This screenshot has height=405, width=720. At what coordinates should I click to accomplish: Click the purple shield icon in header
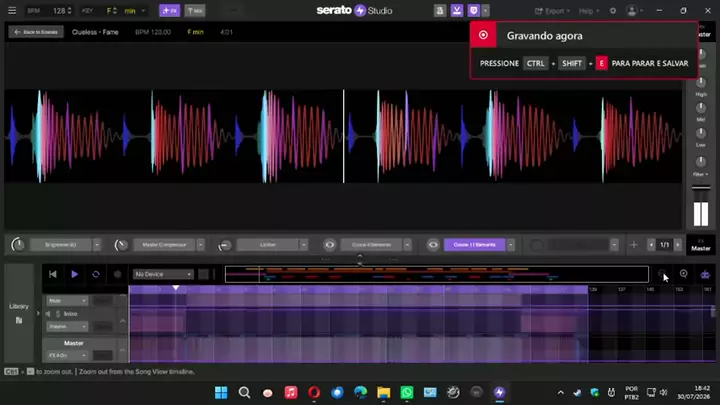pos(473,11)
